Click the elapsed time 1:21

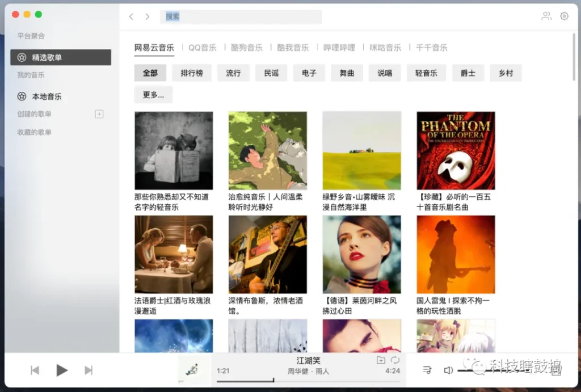pyautogui.click(x=223, y=371)
